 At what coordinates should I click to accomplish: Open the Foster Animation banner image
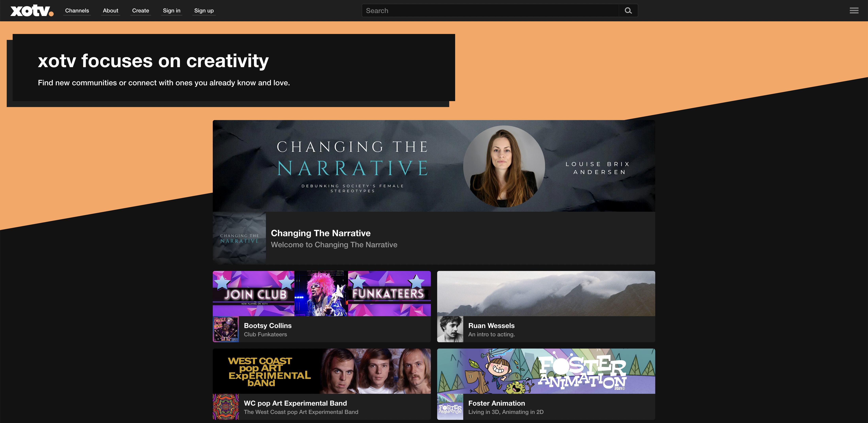[x=546, y=371]
